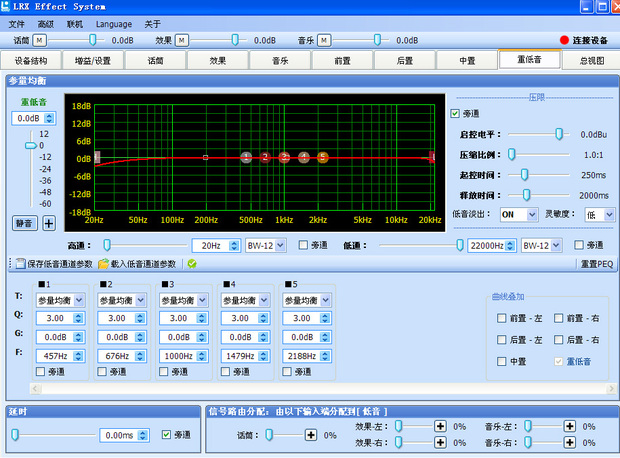
Task: Check the 前置 - 左 curve overlay box
Action: (502, 317)
